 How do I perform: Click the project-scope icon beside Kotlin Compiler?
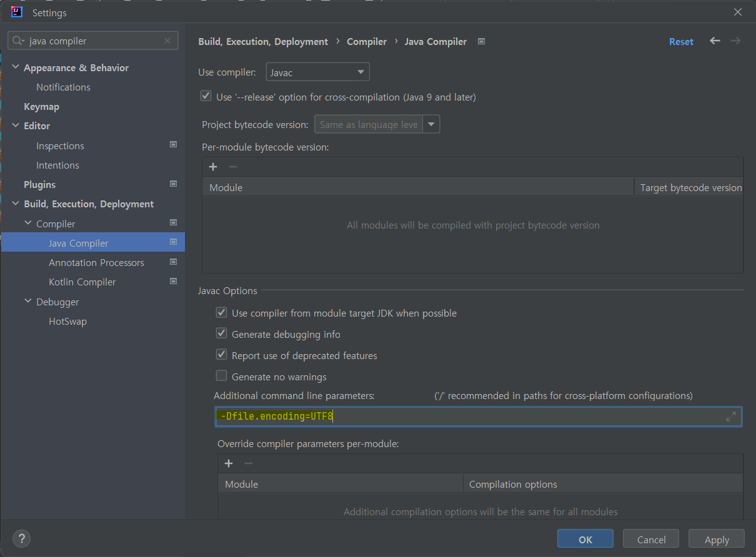click(174, 282)
